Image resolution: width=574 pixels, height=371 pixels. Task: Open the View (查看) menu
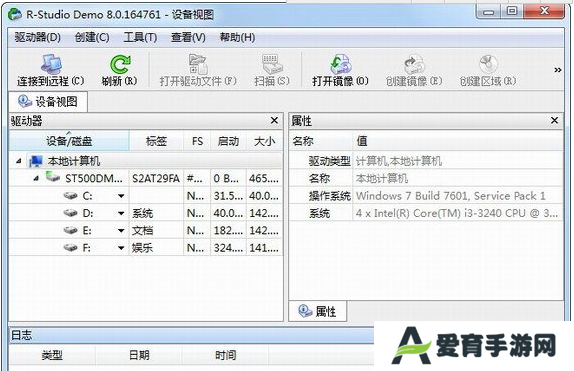pyautogui.click(x=188, y=37)
